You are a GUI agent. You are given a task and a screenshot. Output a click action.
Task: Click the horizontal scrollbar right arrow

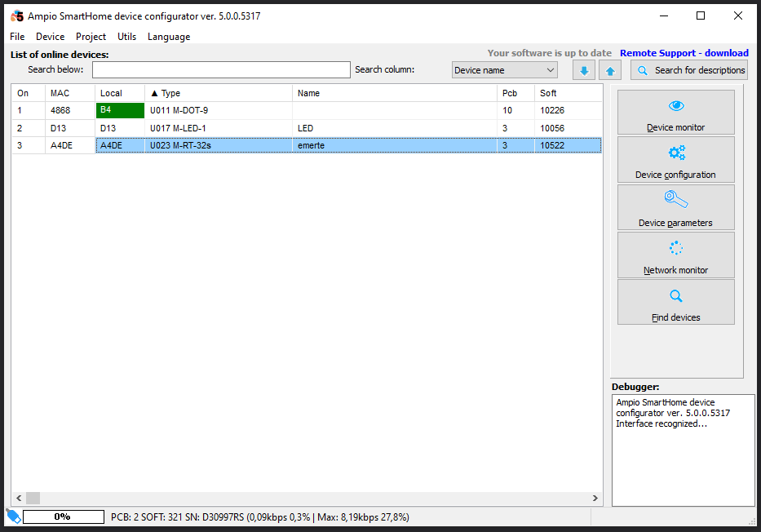coord(595,498)
